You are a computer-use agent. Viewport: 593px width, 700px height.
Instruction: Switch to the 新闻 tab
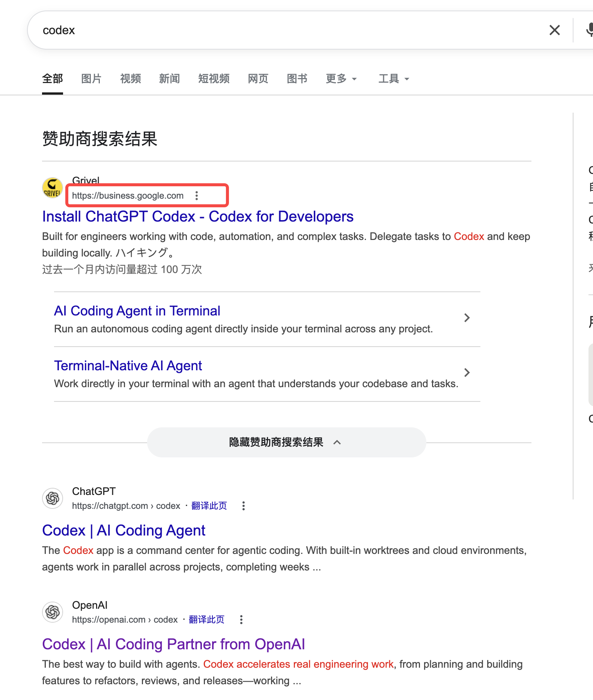170,79
